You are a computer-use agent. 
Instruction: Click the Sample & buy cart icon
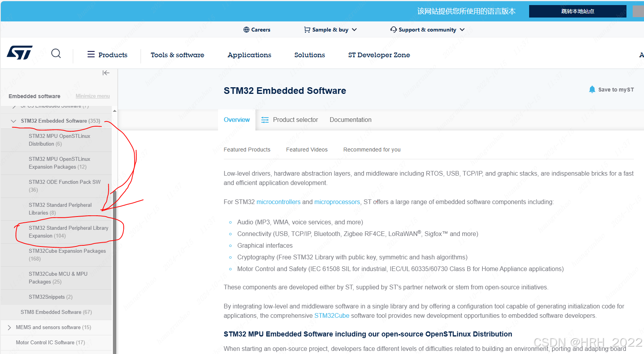(307, 30)
